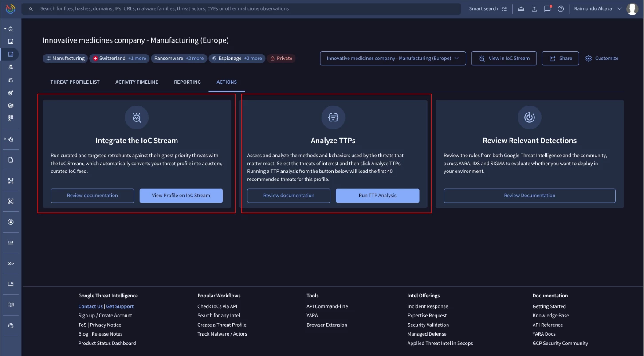Open Incident Response link
This screenshot has height=356, width=644.
pos(428,306)
